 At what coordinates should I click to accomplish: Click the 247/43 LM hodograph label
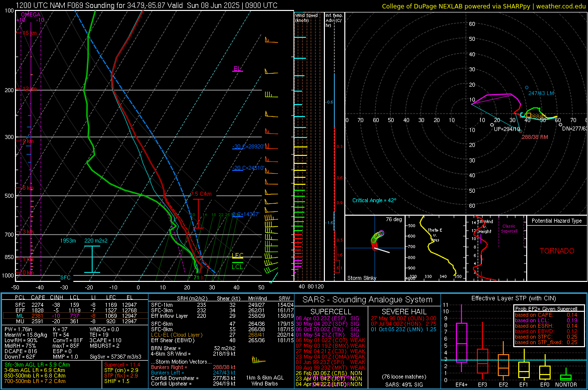[541, 93]
